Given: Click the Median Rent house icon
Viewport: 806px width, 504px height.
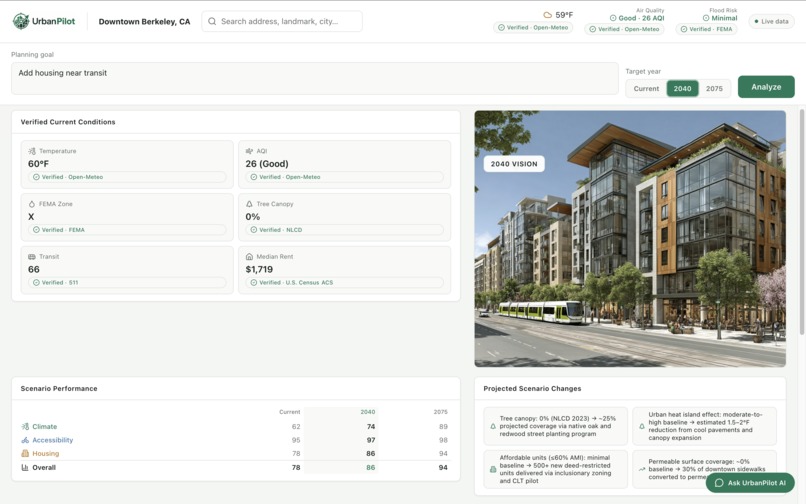Looking at the screenshot, I should click(x=249, y=257).
